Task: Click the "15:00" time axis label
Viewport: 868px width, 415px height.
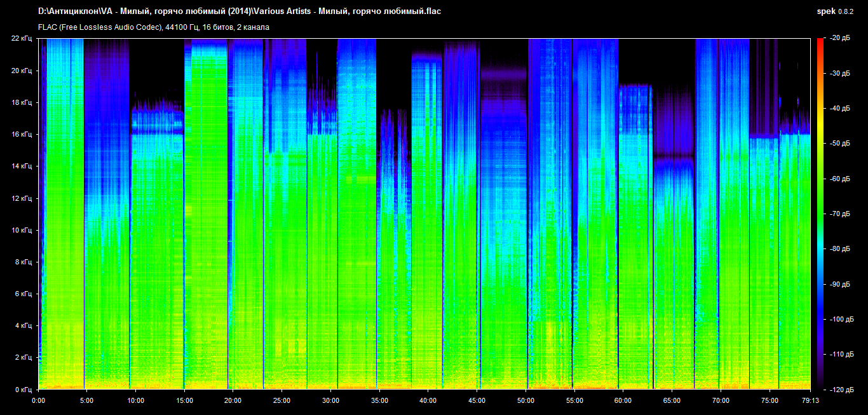Action: point(184,401)
